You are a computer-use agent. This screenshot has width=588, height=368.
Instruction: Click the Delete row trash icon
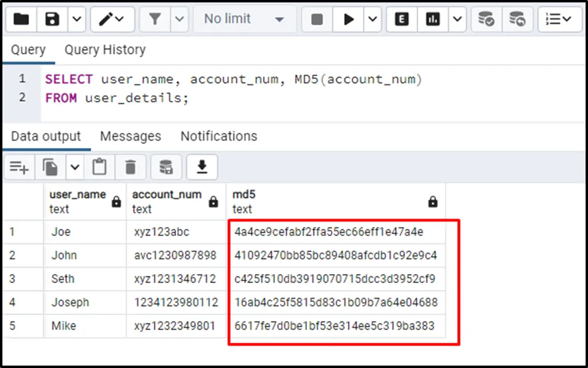tap(130, 167)
